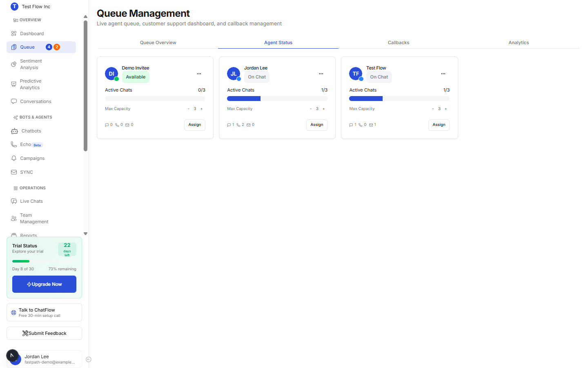
Task: Open Conversations in the sidebar
Action: point(41,101)
